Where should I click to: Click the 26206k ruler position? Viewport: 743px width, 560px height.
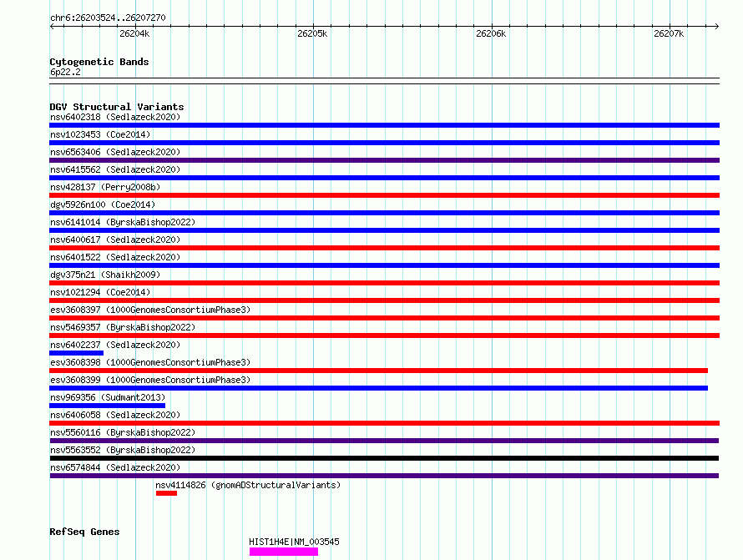pyautogui.click(x=491, y=33)
